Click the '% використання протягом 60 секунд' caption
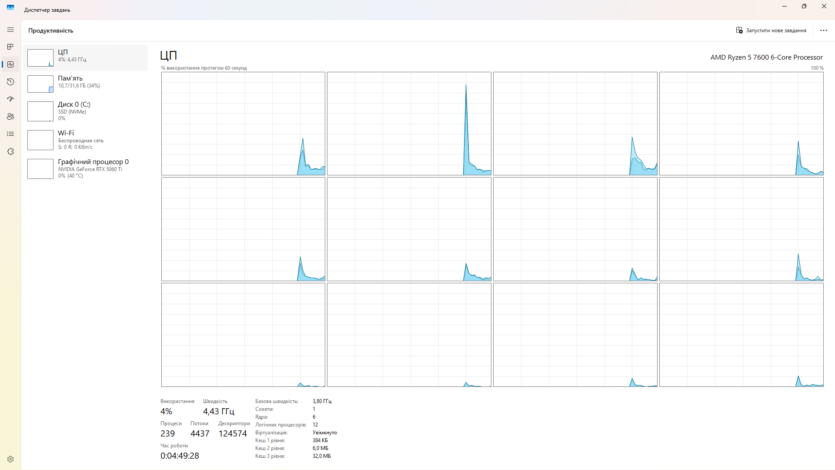This screenshot has width=835, height=470. (204, 68)
